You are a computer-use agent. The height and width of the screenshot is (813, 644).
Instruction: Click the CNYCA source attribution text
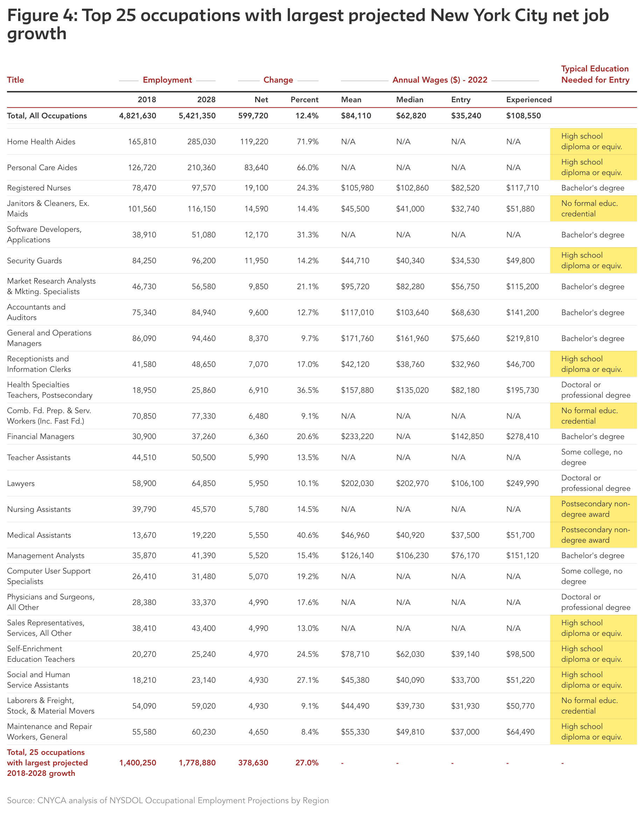[x=168, y=800]
